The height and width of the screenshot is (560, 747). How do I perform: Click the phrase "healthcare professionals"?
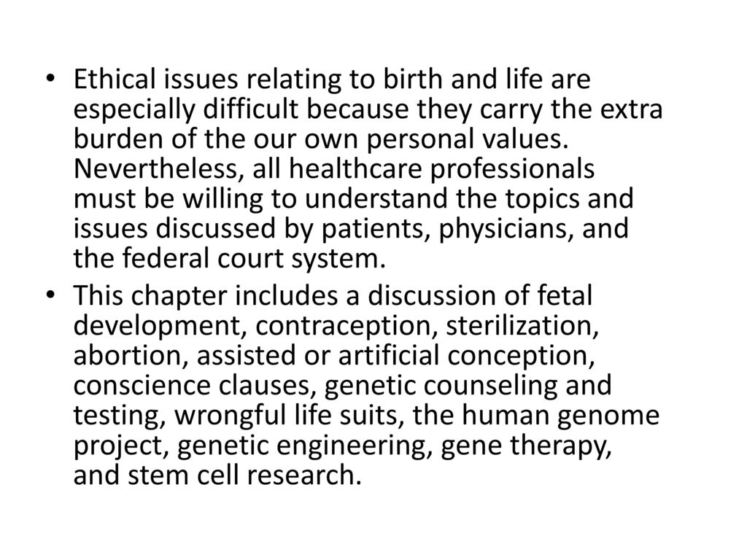[x=441, y=168]
